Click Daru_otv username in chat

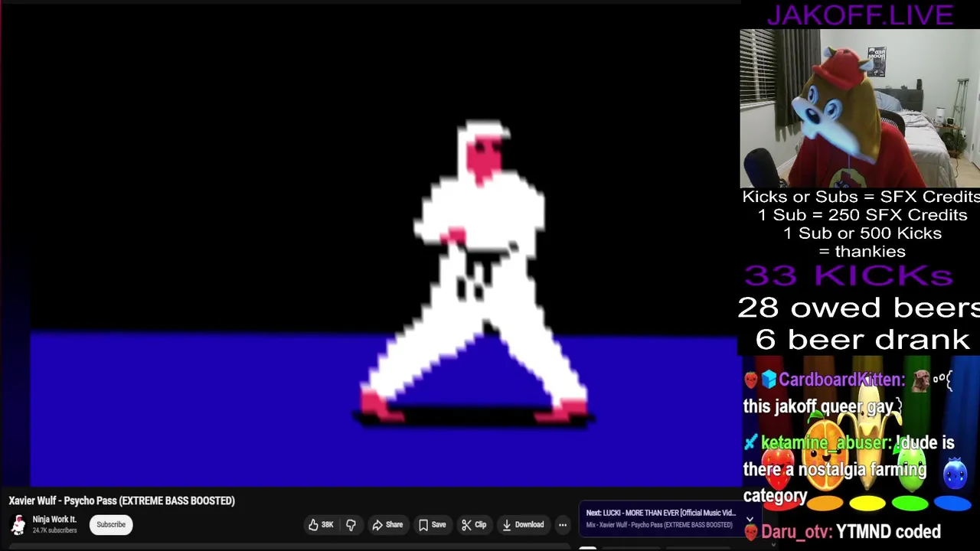pos(795,532)
